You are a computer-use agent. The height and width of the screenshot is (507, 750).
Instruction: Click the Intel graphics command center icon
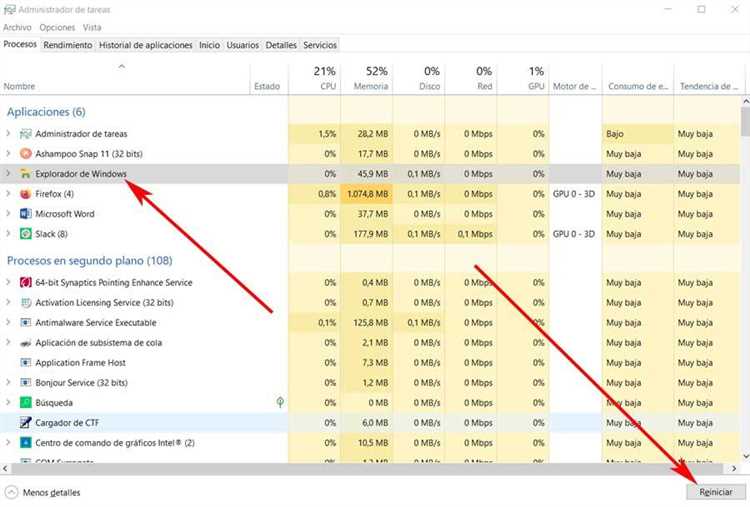pyautogui.click(x=25, y=443)
